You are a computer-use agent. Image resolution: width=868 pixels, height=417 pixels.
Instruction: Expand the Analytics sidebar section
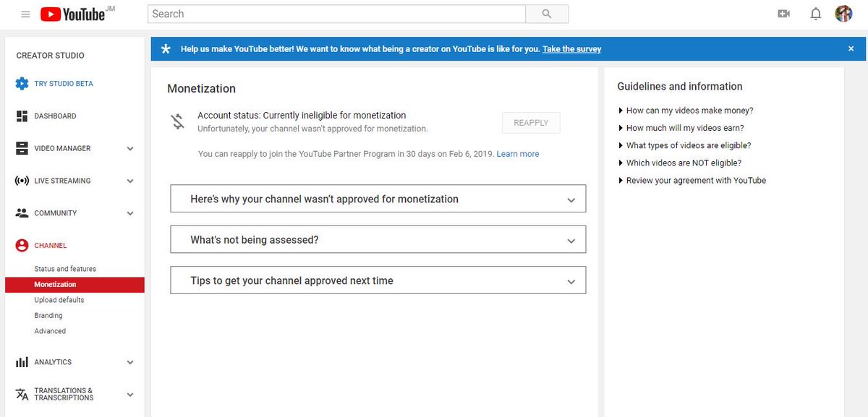(130, 363)
